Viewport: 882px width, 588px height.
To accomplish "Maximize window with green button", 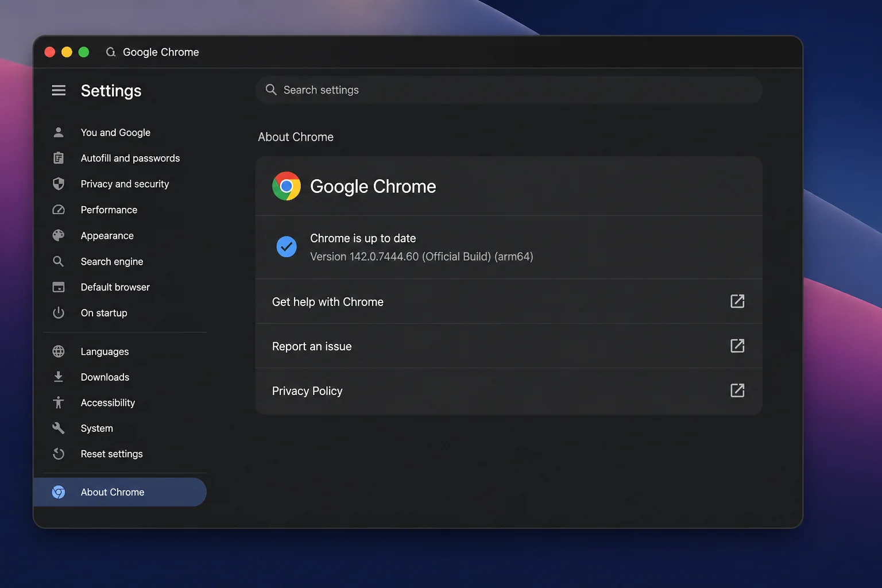I will [84, 52].
